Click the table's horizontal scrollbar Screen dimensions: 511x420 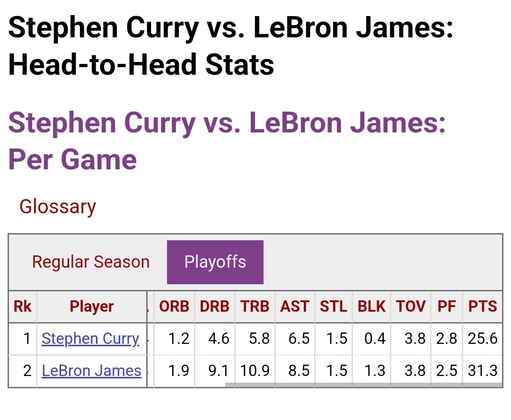click(x=363, y=385)
